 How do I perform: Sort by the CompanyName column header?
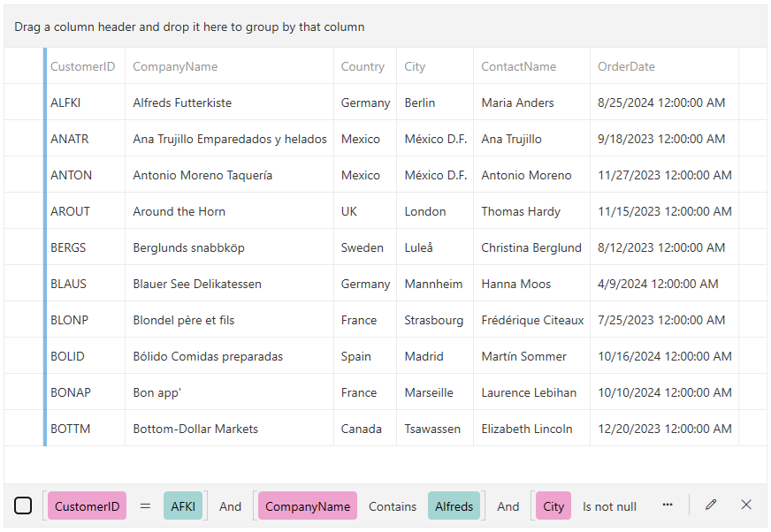pos(174,66)
